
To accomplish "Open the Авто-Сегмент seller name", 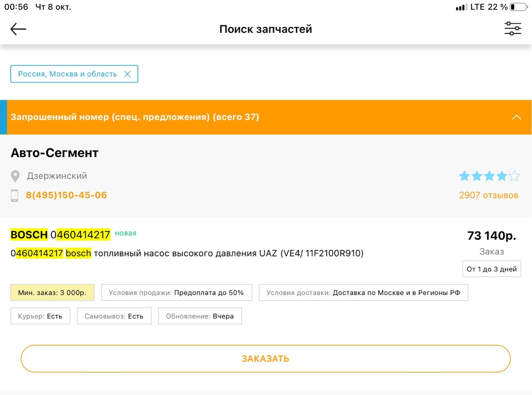I will pos(55,153).
